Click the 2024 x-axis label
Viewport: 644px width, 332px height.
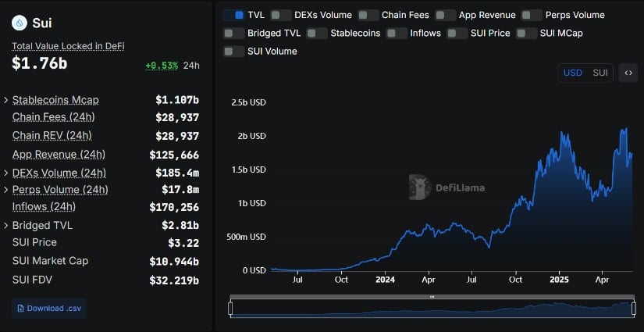385,280
